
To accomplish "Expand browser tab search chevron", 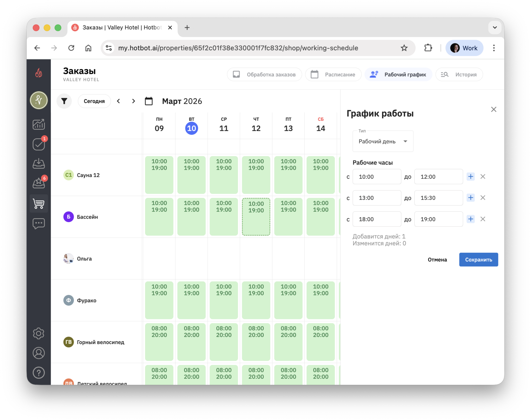I will pyautogui.click(x=495, y=27).
